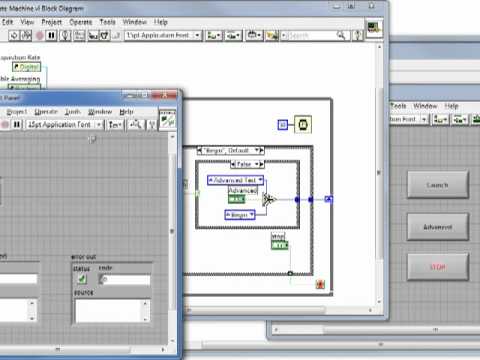
Task: Click Select function node in case structure
Action: click(x=269, y=200)
